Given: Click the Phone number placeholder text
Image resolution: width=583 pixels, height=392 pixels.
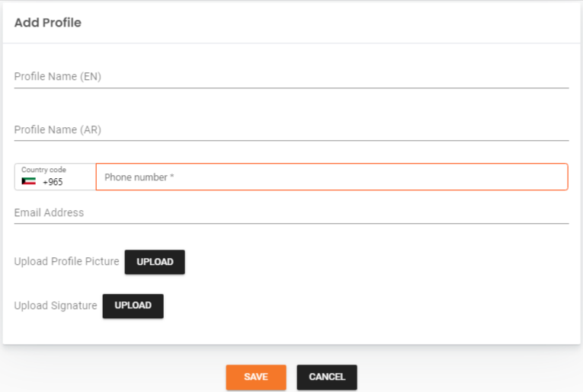Looking at the screenshot, I should coord(136,177).
